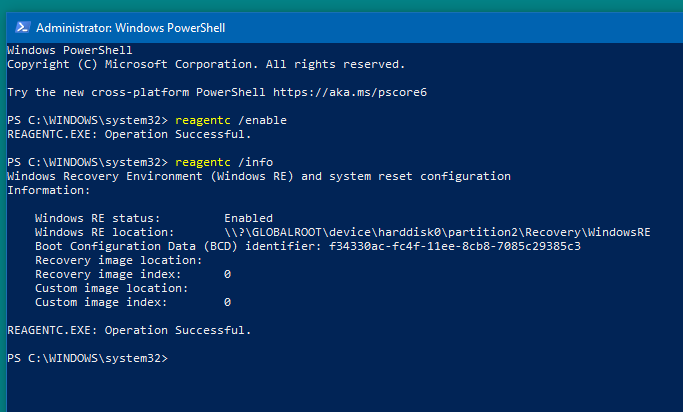
Task: Click the Enabled status value
Action: coord(248,218)
